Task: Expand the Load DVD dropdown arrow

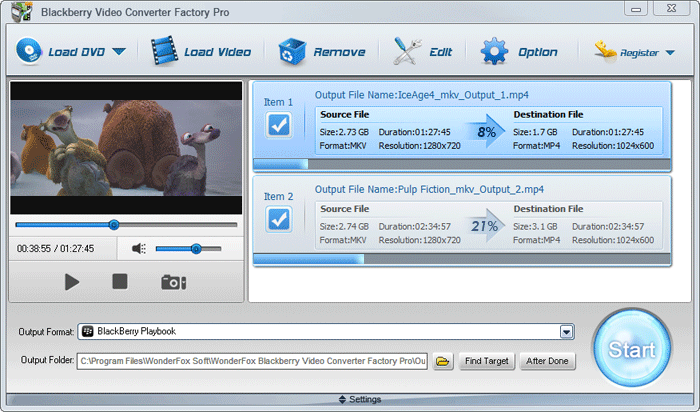Action: pyautogui.click(x=119, y=52)
